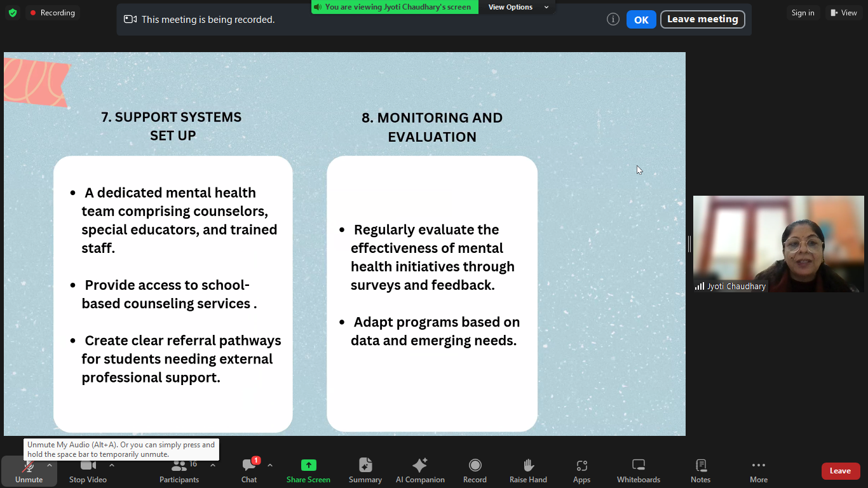Click the Unmute microphone button

coord(29,471)
